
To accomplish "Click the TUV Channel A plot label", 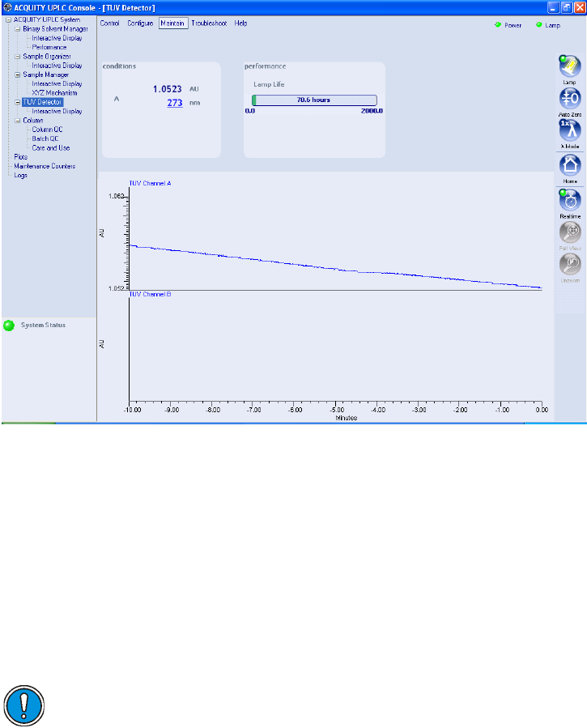I will pyautogui.click(x=150, y=183).
